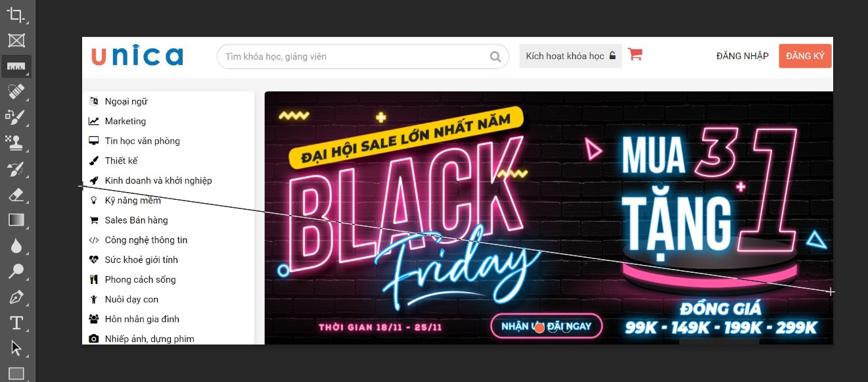
Task: Select the Dodge tool
Action: tap(16, 272)
